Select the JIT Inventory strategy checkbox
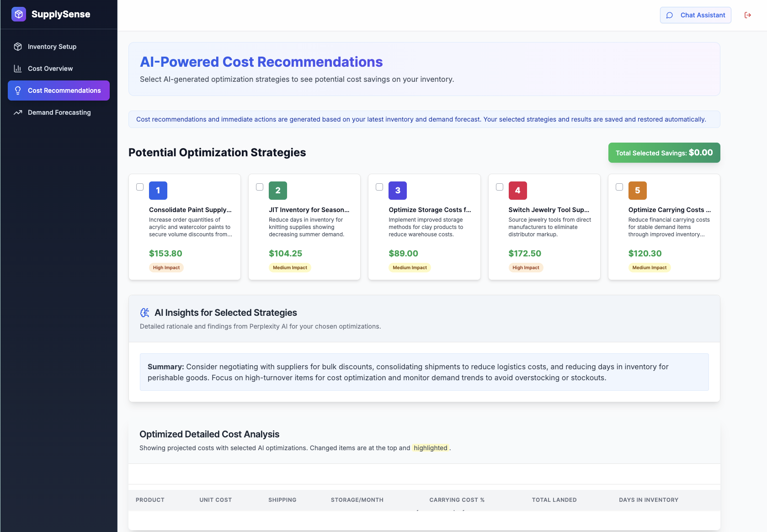Image resolution: width=767 pixels, height=532 pixels. point(260,187)
